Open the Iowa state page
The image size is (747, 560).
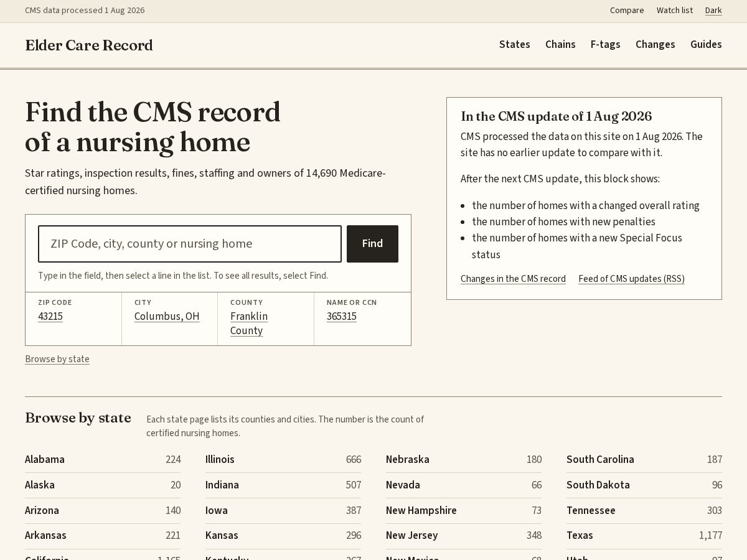click(x=217, y=510)
